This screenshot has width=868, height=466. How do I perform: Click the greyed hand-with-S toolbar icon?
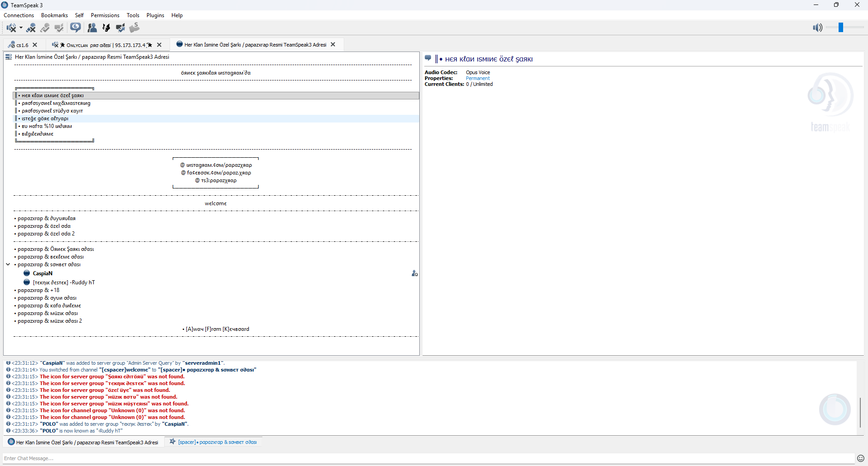(134, 28)
